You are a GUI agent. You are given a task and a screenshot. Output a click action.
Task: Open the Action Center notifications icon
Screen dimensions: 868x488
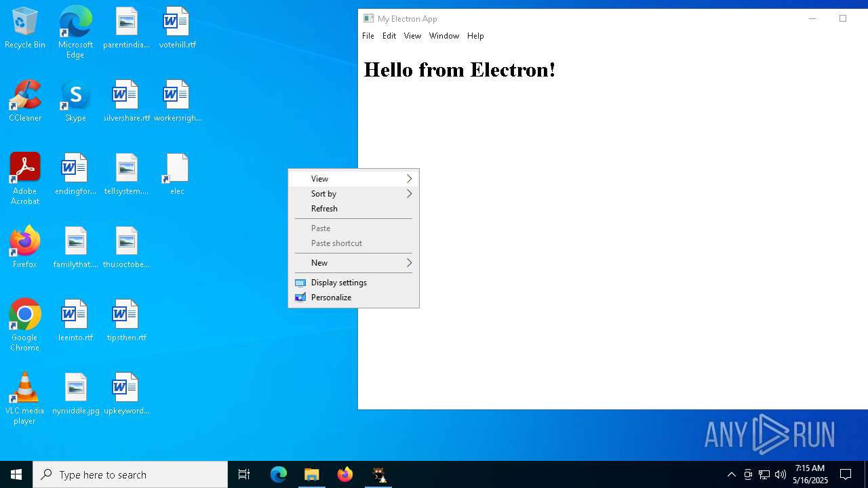click(x=846, y=474)
